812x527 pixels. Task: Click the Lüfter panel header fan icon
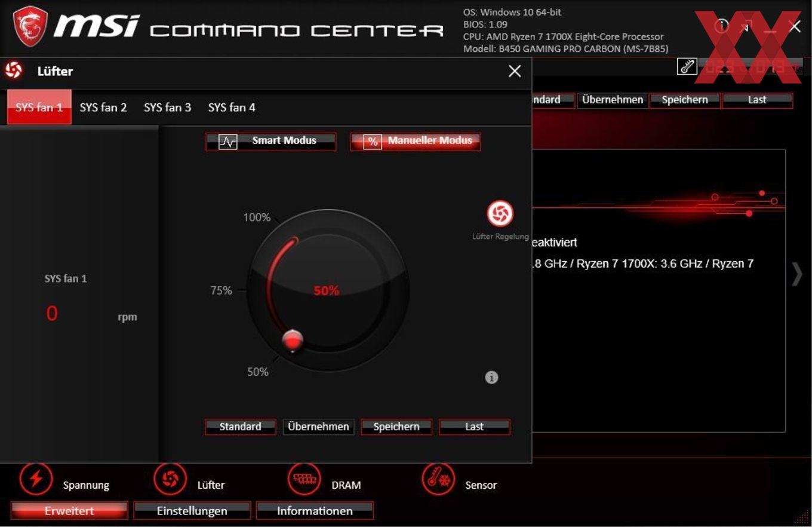click(x=14, y=71)
